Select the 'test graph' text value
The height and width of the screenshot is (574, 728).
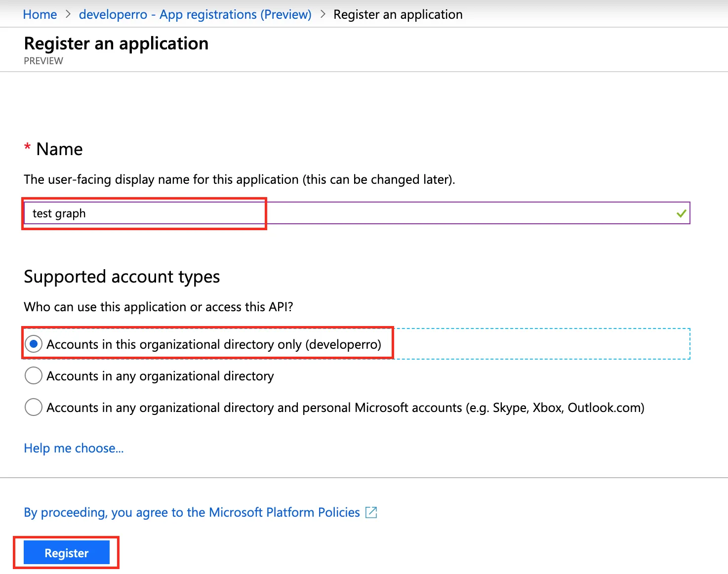(58, 213)
